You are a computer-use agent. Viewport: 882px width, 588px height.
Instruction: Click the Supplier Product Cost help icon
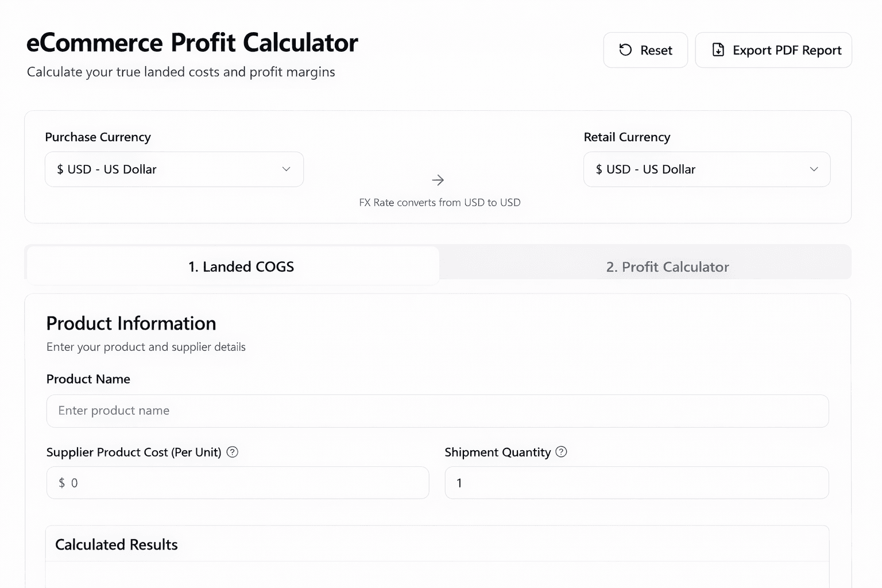pos(232,452)
